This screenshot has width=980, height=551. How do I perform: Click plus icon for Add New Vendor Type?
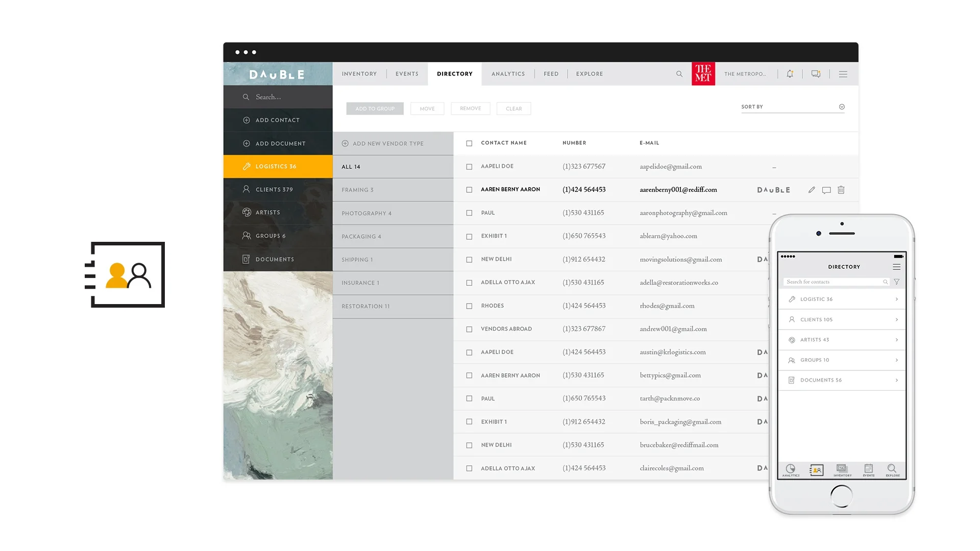pos(345,144)
